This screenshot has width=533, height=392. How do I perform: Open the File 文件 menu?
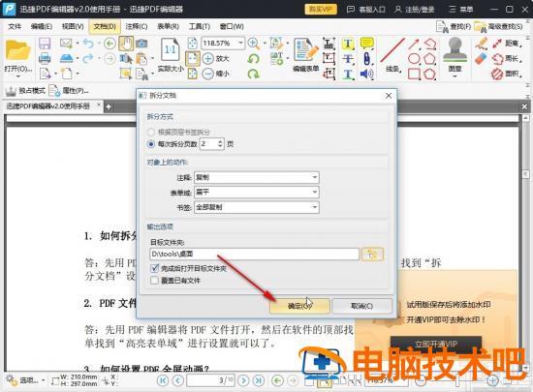[15, 26]
